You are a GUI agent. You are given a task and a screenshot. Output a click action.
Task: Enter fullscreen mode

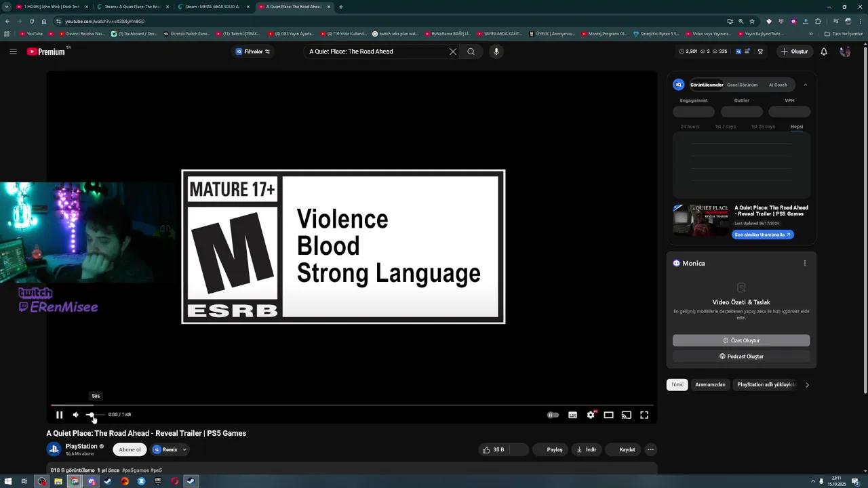click(644, 415)
